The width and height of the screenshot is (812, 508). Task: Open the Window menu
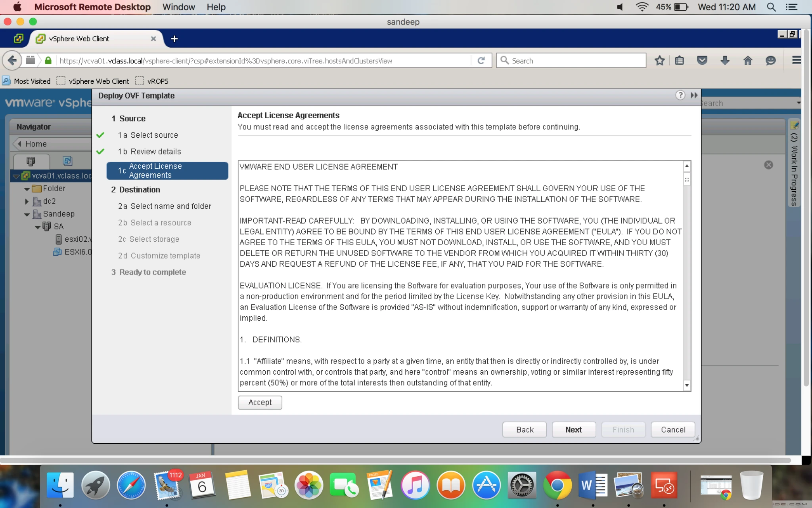tap(178, 7)
